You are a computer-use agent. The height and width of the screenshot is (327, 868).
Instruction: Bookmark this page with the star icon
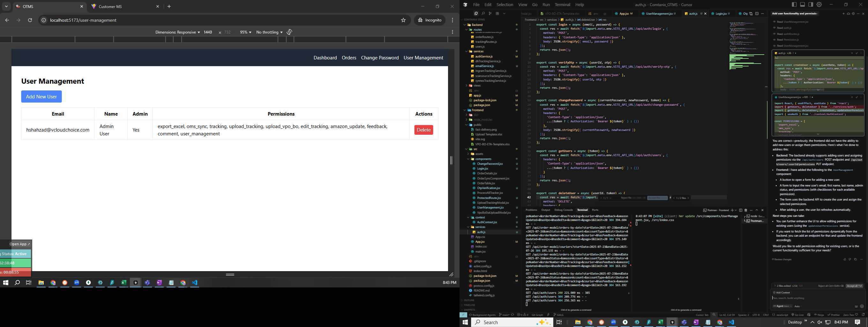pos(403,20)
